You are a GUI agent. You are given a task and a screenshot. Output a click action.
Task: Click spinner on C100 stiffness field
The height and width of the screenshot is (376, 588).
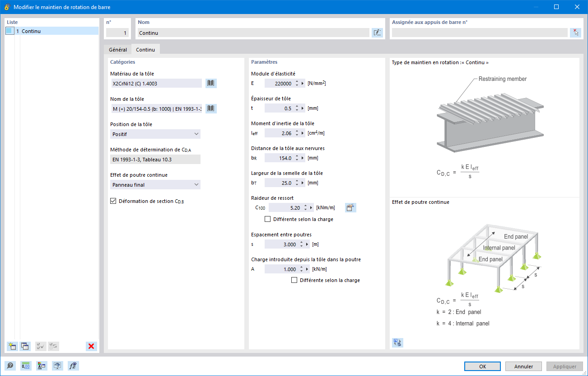tap(305, 208)
